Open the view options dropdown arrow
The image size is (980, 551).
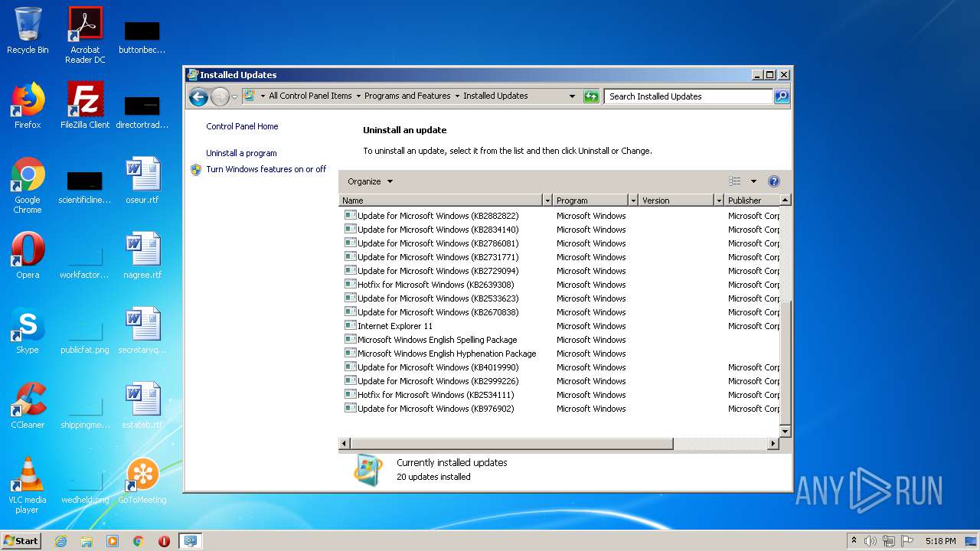[753, 181]
